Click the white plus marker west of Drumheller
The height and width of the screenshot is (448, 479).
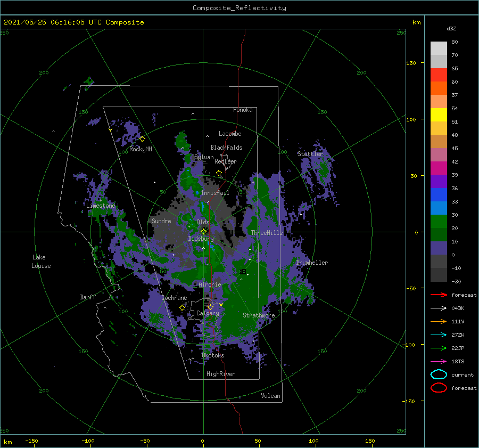[301, 214]
